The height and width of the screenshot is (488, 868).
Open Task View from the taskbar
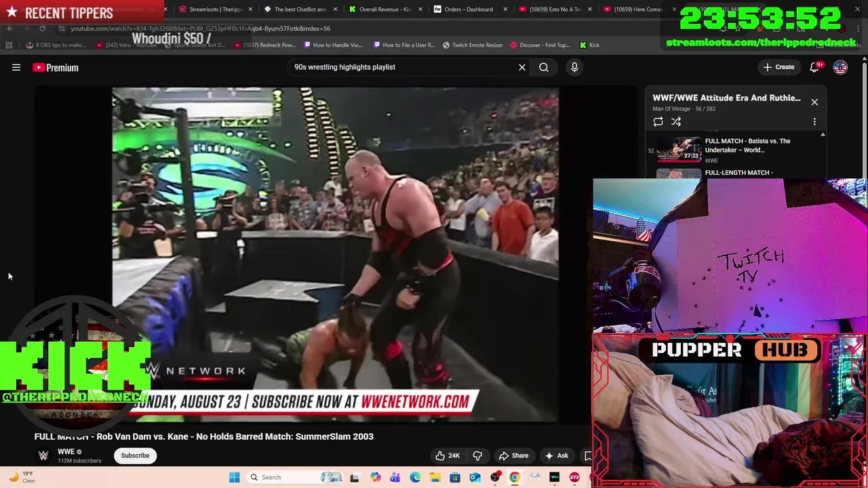pos(354,477)
